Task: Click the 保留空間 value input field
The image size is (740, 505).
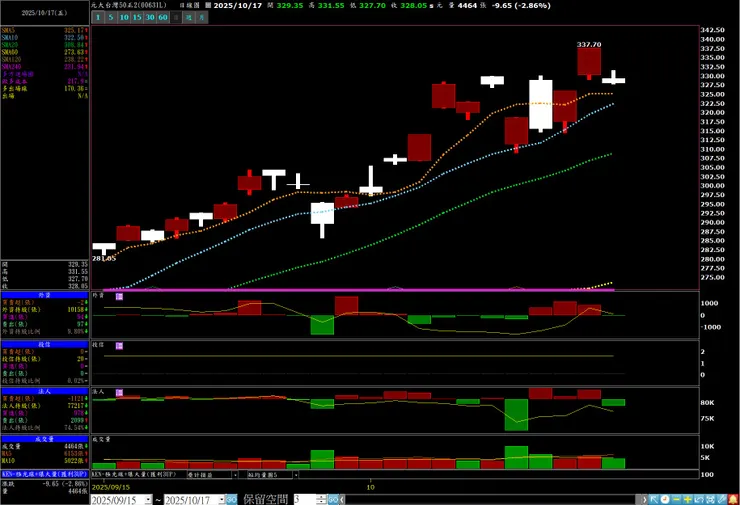Action: [x=305, y=499]
